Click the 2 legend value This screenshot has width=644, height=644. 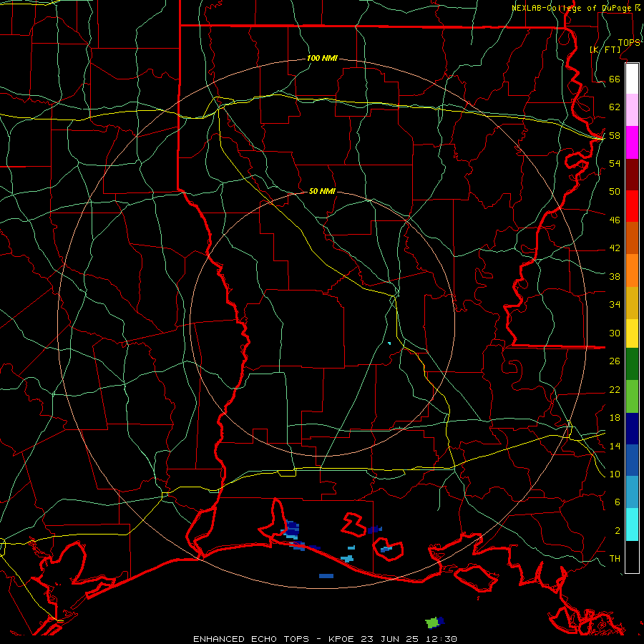click(617, 531)
